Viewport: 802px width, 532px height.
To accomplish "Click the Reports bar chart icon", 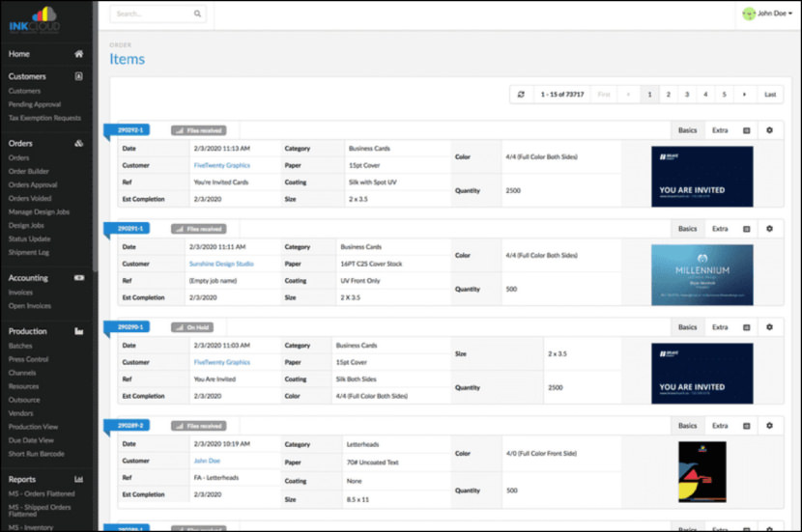I will [x=78, y=479].
